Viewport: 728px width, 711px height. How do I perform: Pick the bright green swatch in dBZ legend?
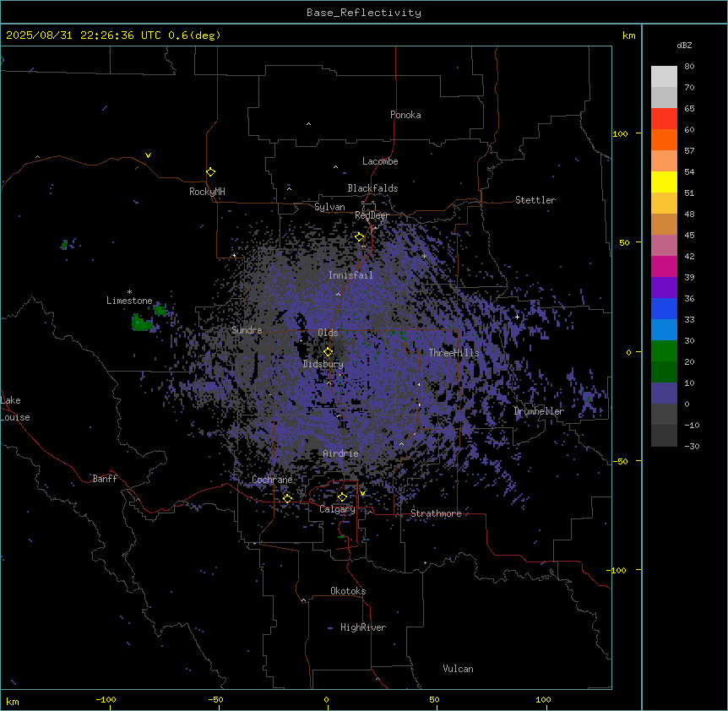(x=664, y=351)
